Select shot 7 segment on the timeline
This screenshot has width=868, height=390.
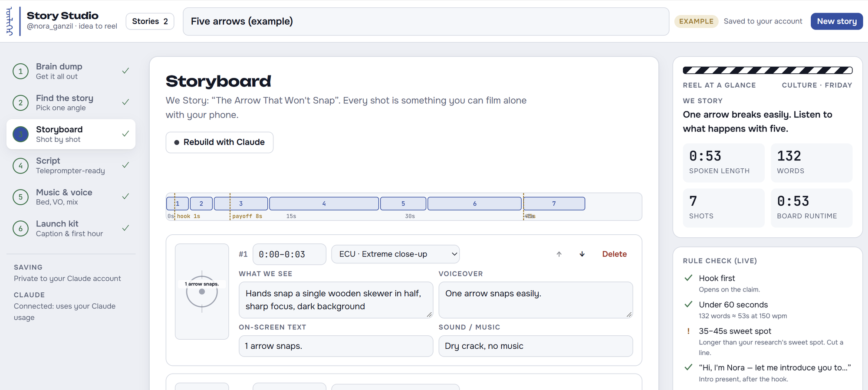click(554, 203)
